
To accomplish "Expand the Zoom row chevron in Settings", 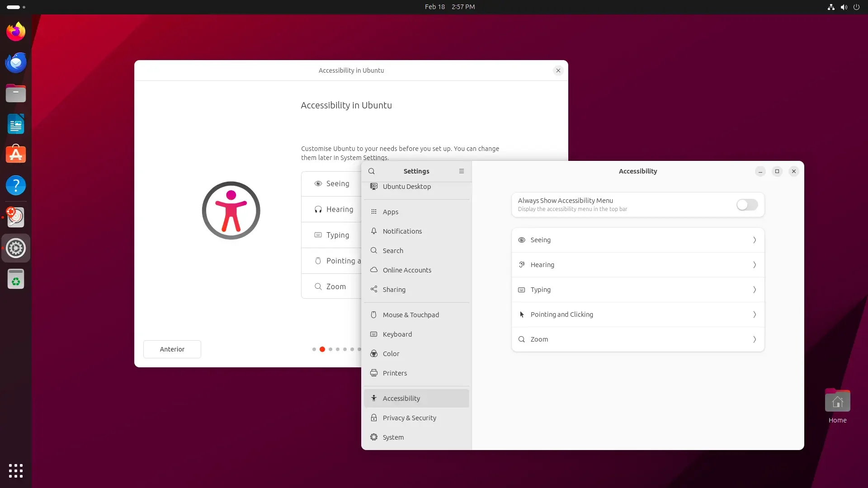I will point(755,339).
